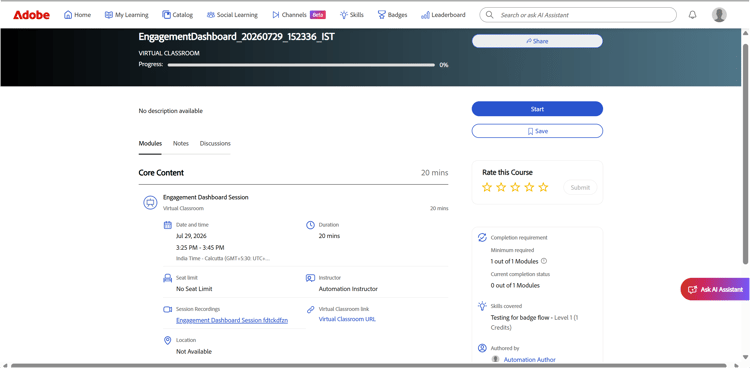Select the Jul 29, 2026 date
This screenshot has width=750, height=368.
[x=191, y=236]
